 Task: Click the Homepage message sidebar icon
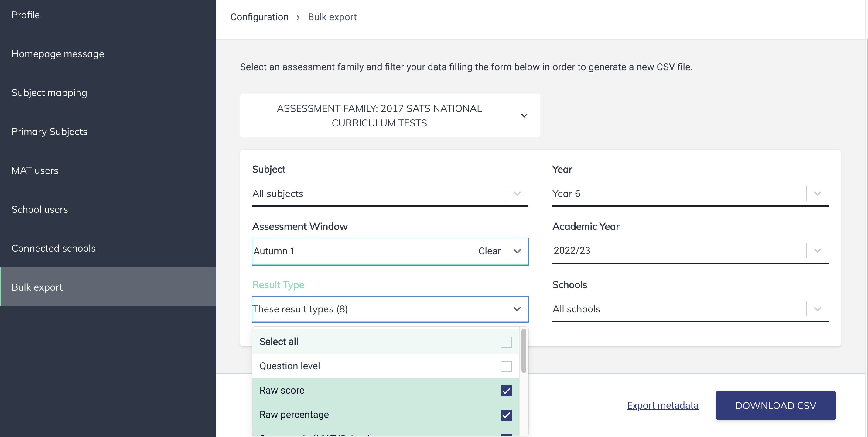58,53
